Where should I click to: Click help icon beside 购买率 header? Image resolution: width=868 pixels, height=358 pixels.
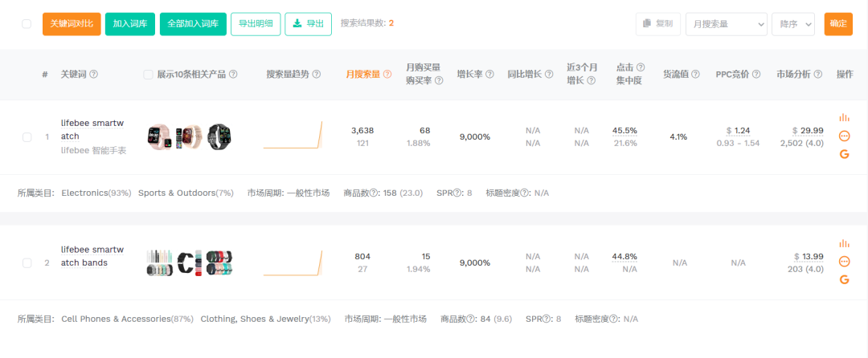click(x=439, y=80)
